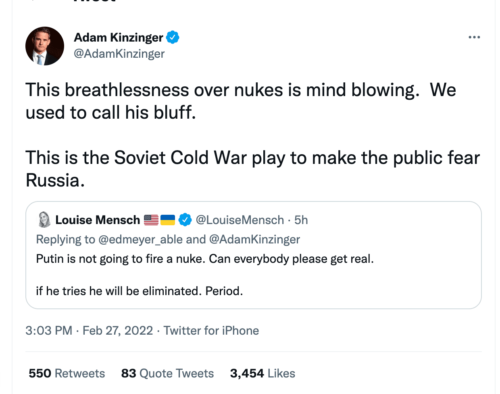Click the @AdamKinzinger mention in reply line
The image size is (500, 394).
click(254, 239)
